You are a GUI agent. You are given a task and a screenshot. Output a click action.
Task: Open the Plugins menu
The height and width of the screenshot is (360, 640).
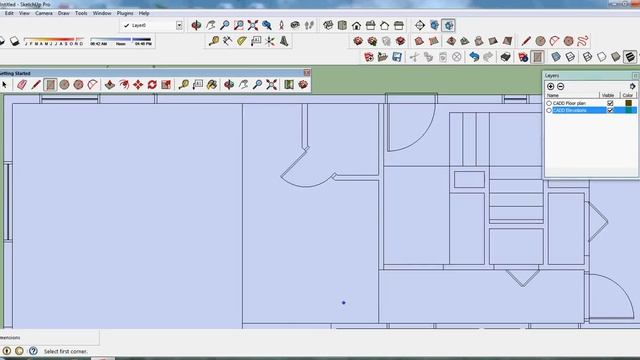pos(125,13)
